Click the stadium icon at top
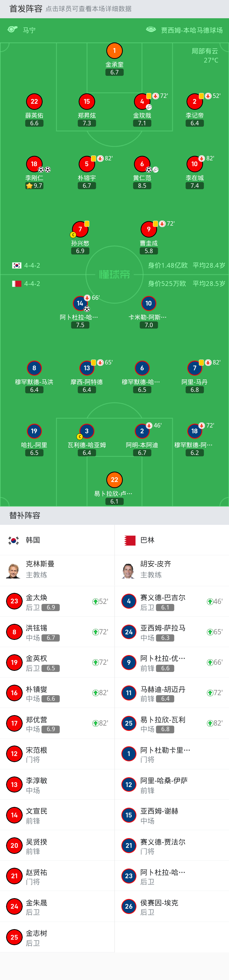This screenshot has width=229, height=980. pyautogui.click(x=151, y=29)
